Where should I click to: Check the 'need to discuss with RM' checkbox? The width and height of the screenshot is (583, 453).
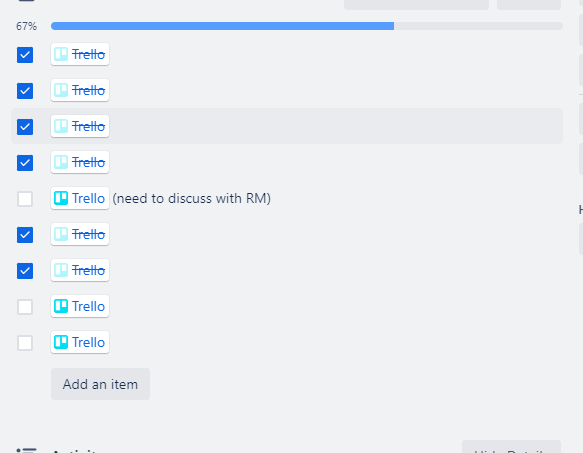(25, 199)
